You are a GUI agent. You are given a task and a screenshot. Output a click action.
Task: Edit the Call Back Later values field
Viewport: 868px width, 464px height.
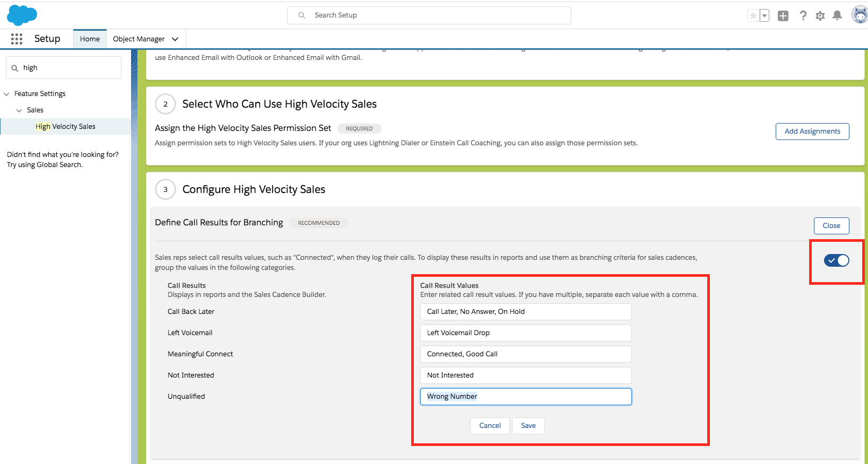coord(526,312)
